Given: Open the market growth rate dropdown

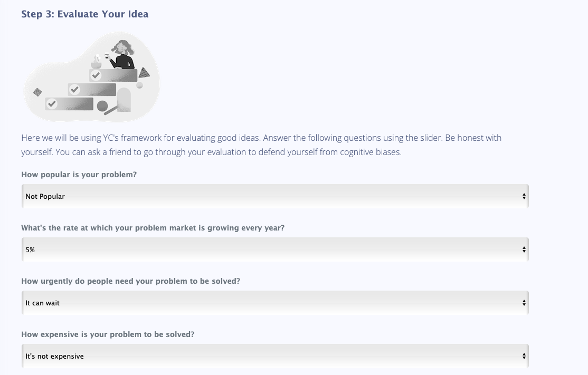Looking at the screenshot, I should point(274,249).
